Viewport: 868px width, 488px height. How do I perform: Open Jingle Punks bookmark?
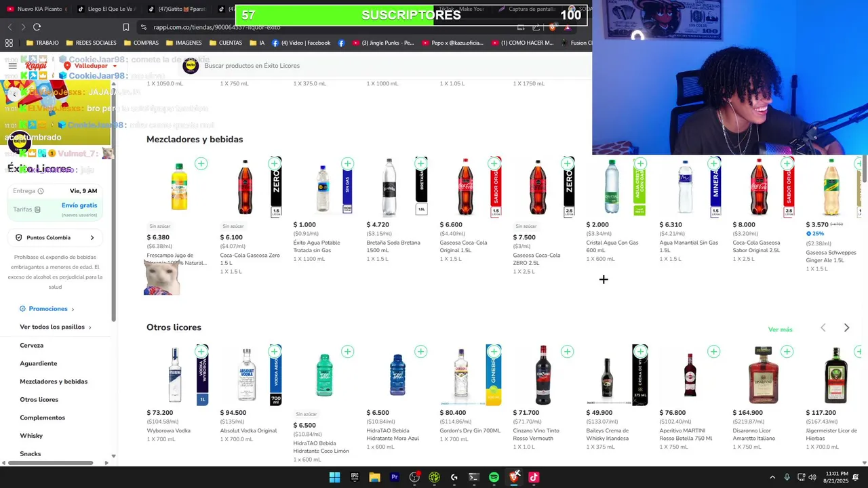382,43
